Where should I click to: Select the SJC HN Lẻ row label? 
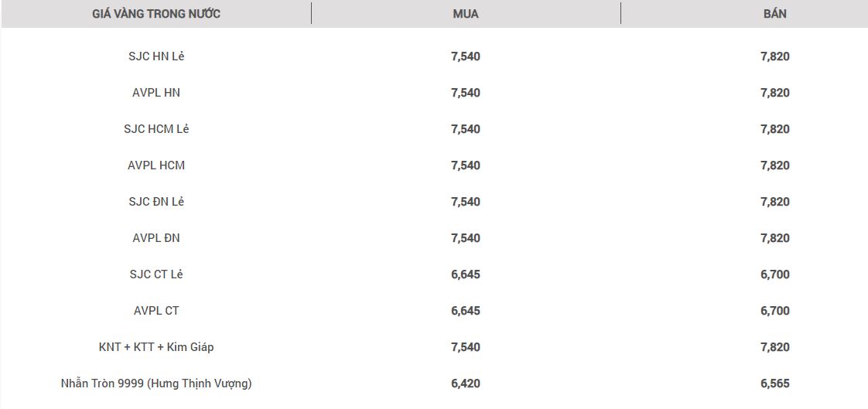[x=156, y=56]
